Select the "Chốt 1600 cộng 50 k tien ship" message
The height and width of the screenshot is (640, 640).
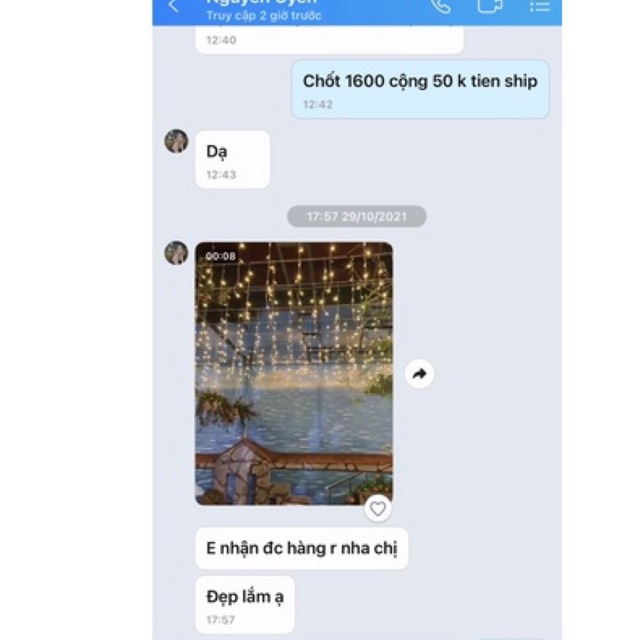tap(420, 89)
